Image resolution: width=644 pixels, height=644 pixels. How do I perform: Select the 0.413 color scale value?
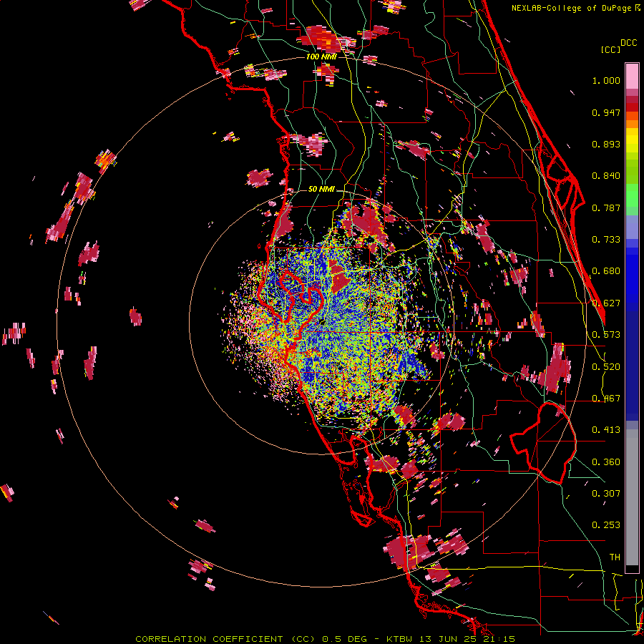606,430
